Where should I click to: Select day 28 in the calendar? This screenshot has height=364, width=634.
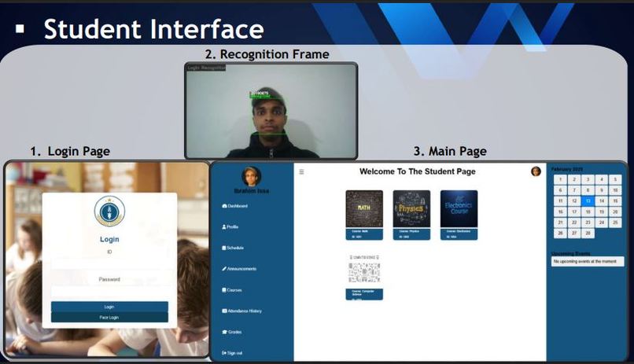(588, 233)
